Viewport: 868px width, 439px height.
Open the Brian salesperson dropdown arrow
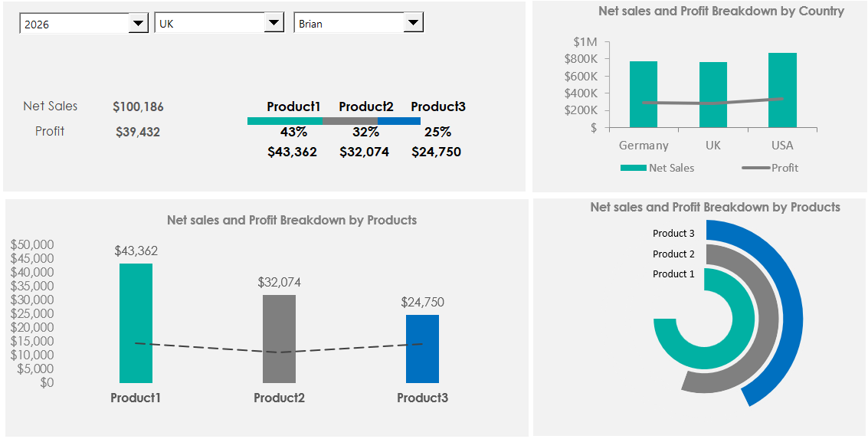click(413, 24)
